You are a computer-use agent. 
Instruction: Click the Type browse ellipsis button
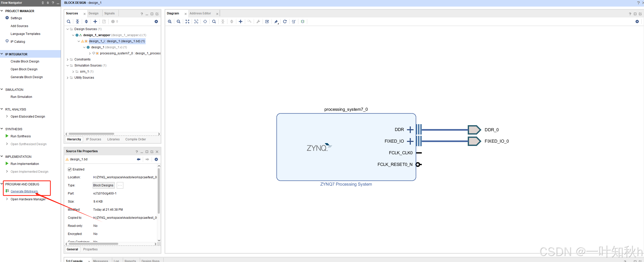[x=120, y=185]
